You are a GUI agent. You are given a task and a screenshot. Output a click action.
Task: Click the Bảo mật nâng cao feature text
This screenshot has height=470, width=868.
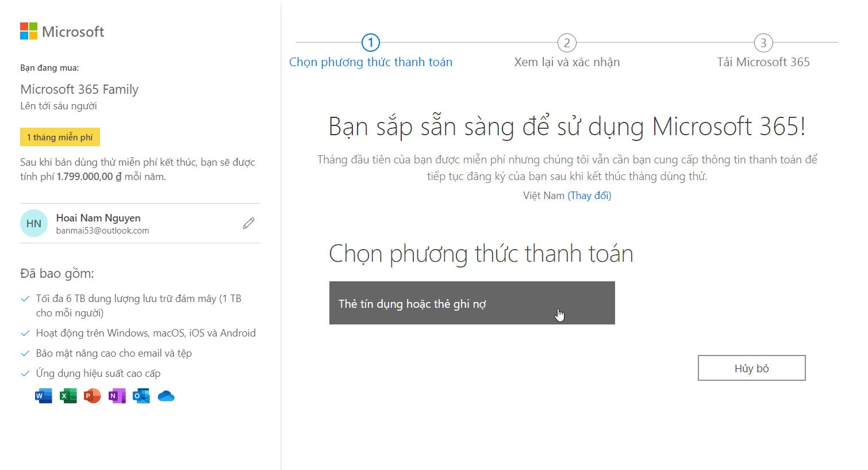[x=114, y=353]
